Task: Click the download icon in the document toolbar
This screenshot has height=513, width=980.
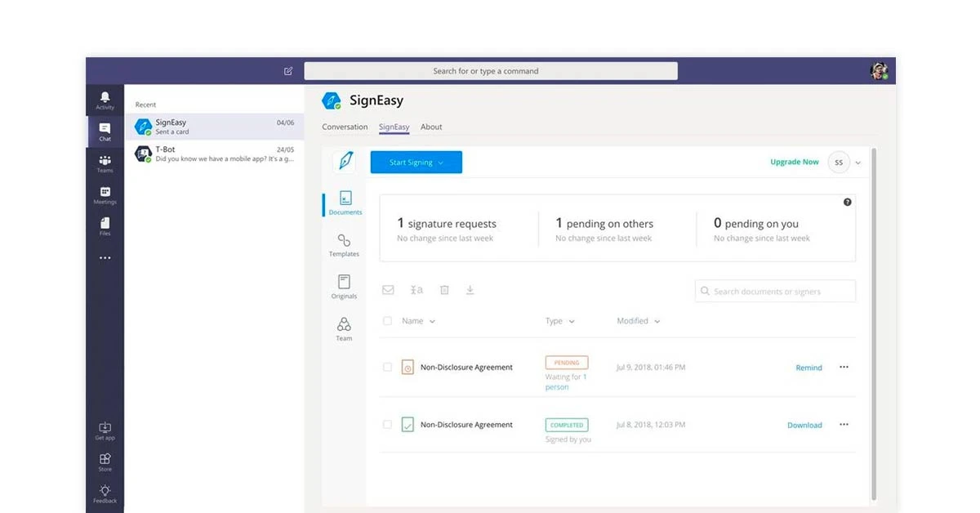Action: pos(470,289)
